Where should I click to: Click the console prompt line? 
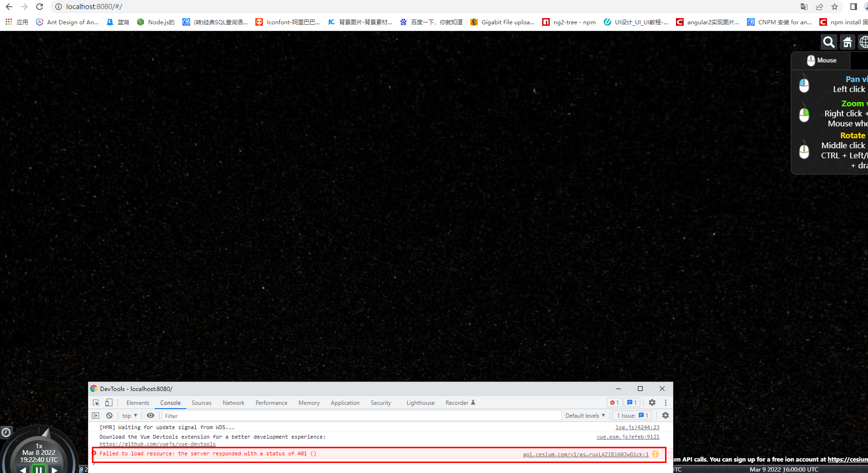pyautogui.click(x=380, y=464)
